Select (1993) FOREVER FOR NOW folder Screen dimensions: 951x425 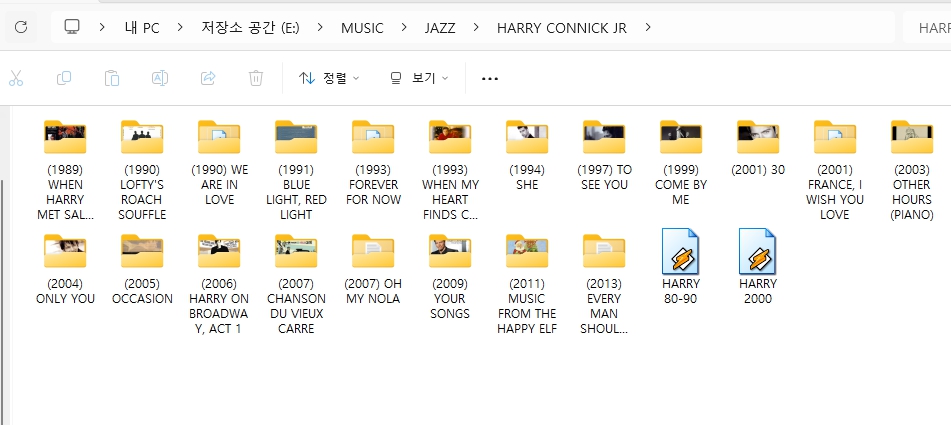point(373,162)
